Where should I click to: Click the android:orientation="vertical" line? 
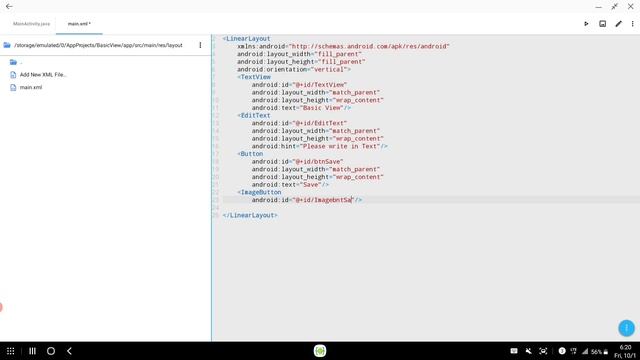(x=294, y=69)
